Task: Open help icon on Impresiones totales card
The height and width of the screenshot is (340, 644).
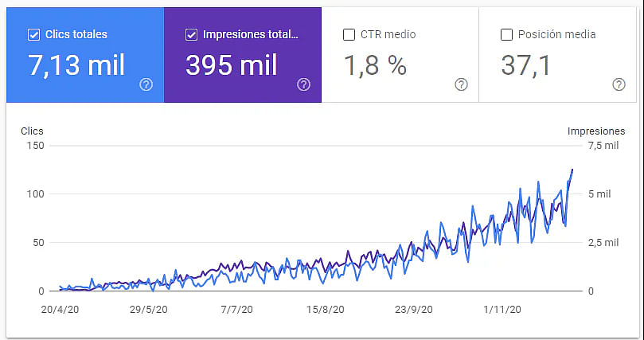Action: tap(303, 85)
